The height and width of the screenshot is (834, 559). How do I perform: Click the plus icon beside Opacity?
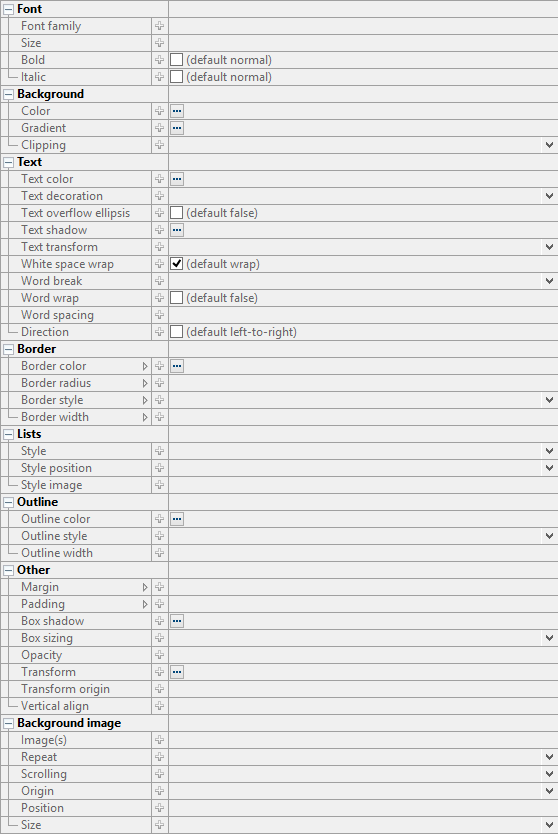(160, 655)
